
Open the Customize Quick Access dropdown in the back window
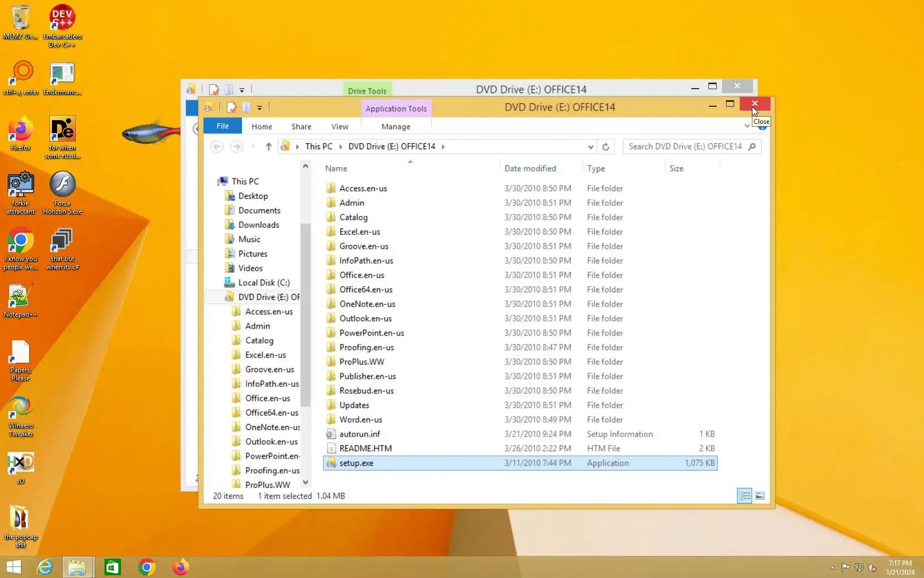242,90
